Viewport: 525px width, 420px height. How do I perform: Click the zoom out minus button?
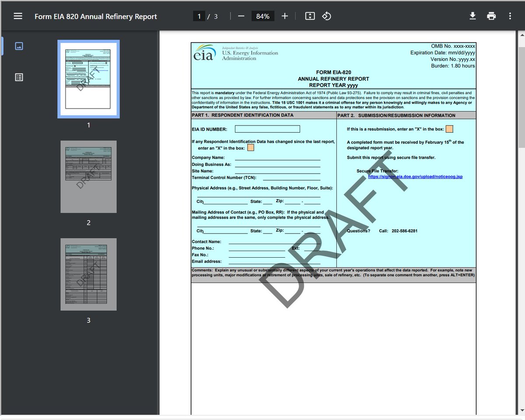(241, 16)
